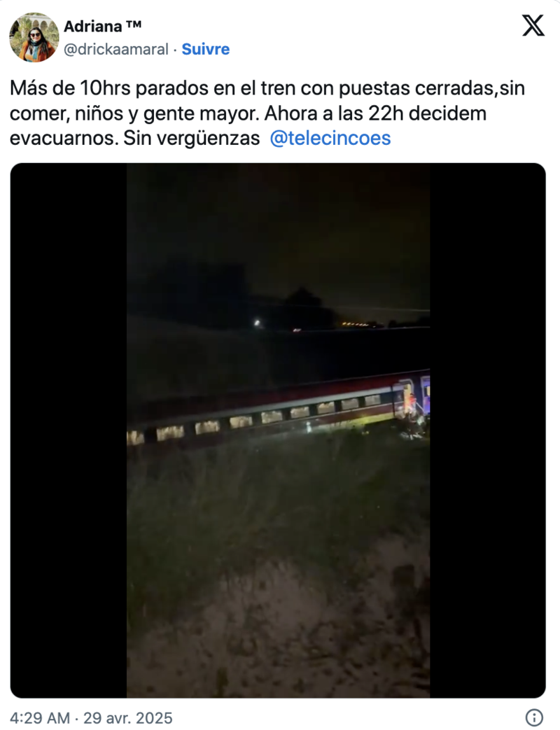Click the info icon beside timestamp
560x730 pixels.
click(x=534, y=717)
